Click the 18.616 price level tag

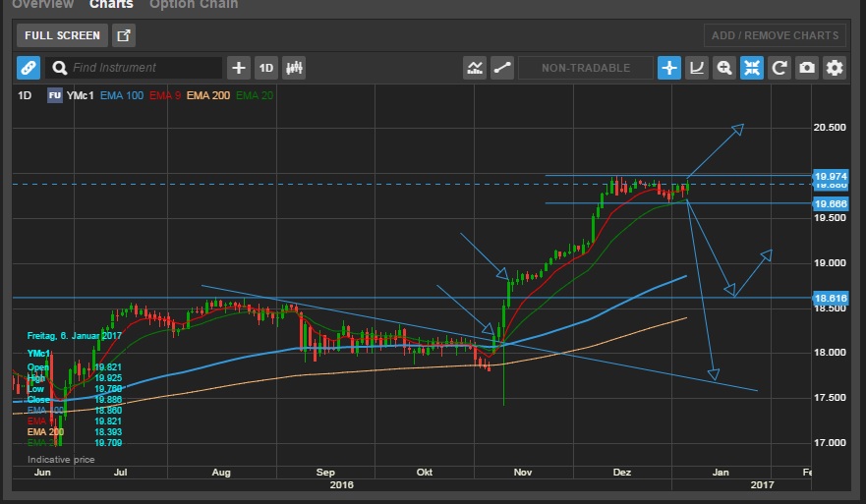click(830, 298)
